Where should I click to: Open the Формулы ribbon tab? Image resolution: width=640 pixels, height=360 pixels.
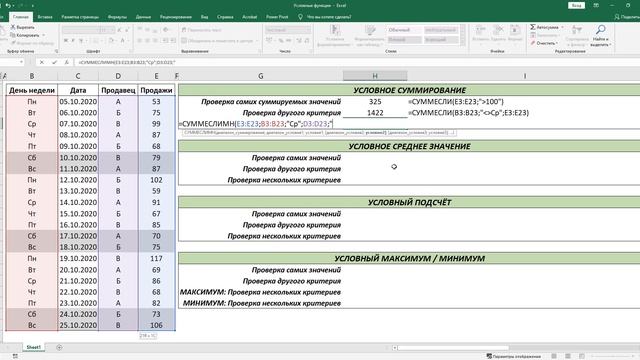coord(117,17)
